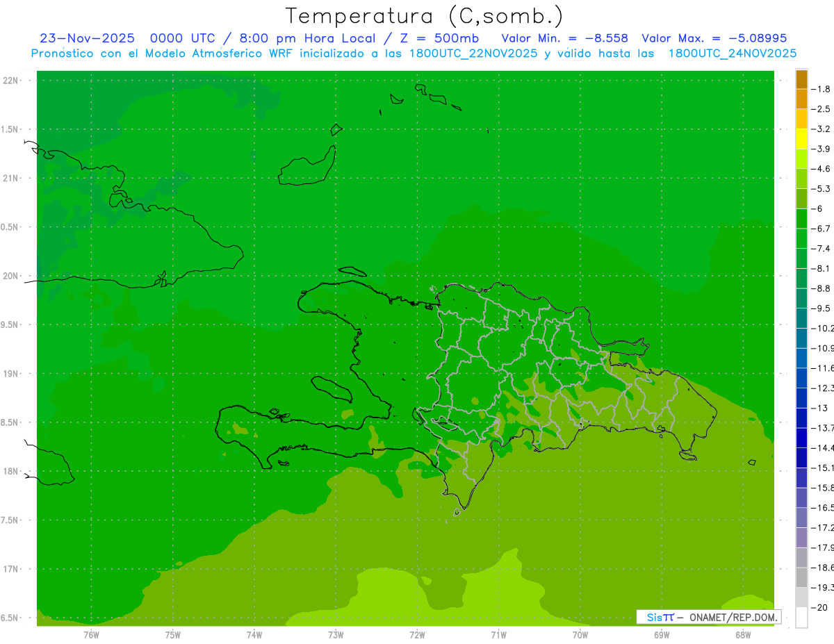Click the title "Temperatura (C,somb.)"
The height and width of the screenshot is (644, 834).
pyautogui.click(x=424, y=16)
